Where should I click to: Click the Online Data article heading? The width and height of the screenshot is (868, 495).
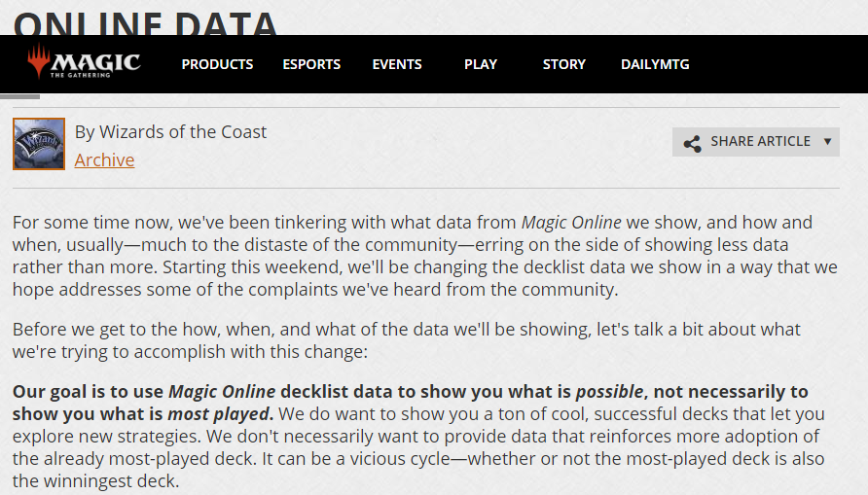(145, 23)
